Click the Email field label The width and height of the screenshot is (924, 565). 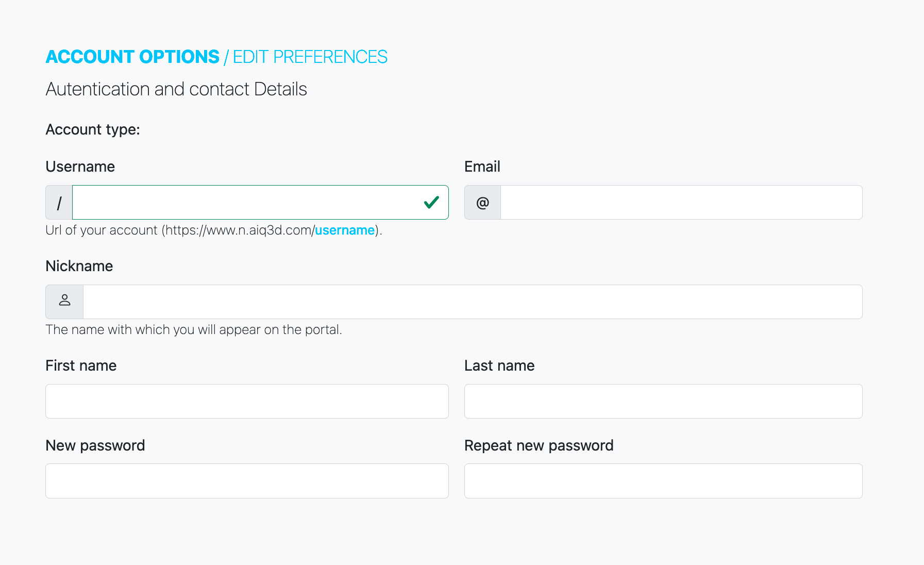point(482,167)
